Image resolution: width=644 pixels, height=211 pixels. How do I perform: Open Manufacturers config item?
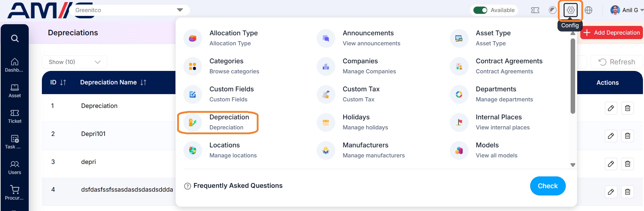tap(361, 150)
